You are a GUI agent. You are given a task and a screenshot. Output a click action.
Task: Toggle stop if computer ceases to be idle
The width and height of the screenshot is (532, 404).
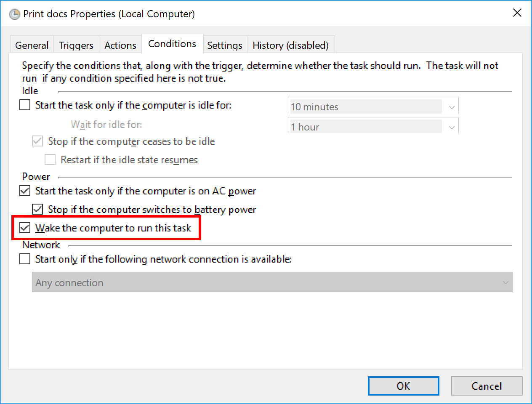(37, 141)
